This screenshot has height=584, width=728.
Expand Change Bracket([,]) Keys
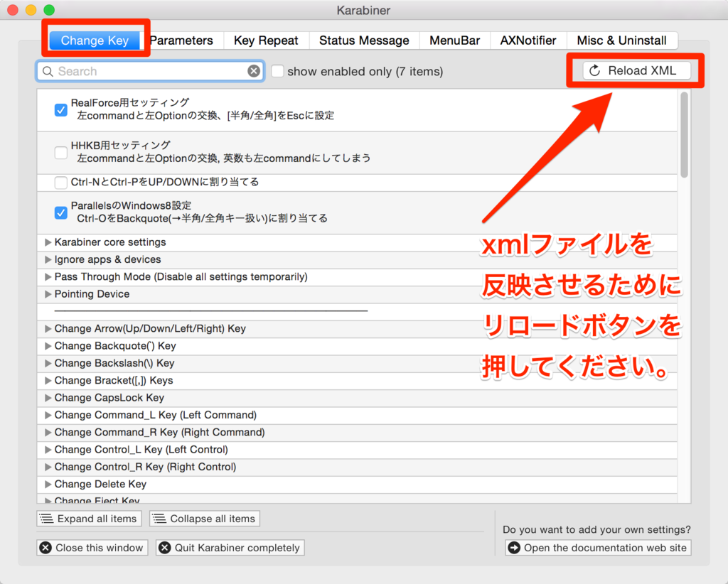(48, 380)
